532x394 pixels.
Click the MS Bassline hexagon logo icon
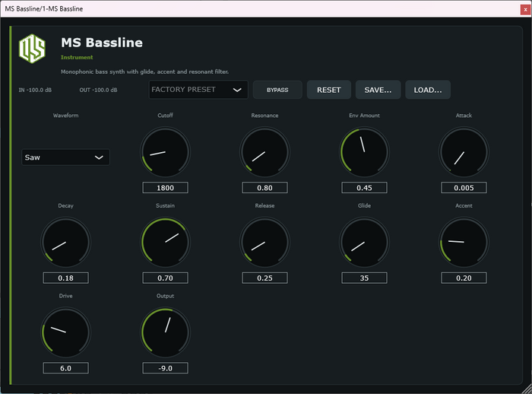(32, 49)
